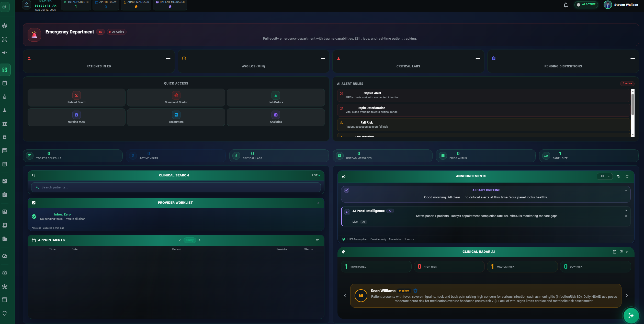Open the All filter dropdown in Announcements
The height and width of the screenshot is (324, 644).
(x=605, y=176)
